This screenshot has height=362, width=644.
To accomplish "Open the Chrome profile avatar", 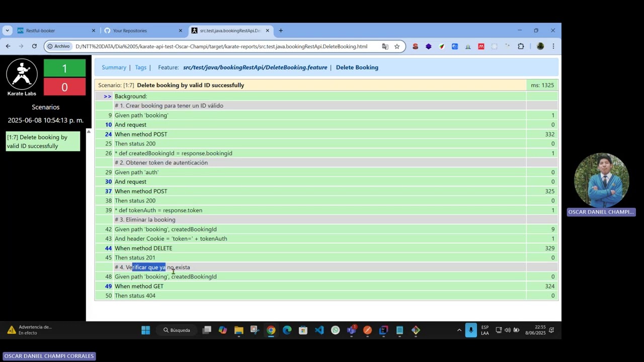I will pyautogui.click(x=540, y=46).
